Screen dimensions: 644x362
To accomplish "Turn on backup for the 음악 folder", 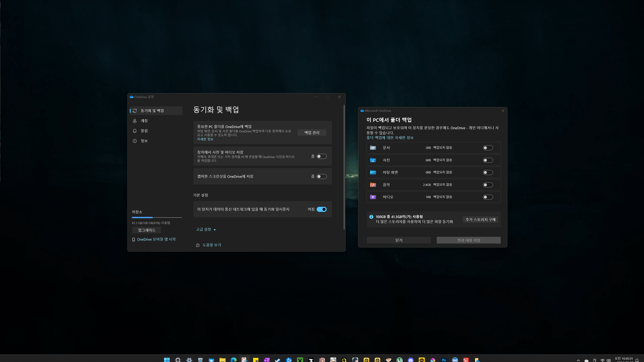I will click(x=488, y=185).
